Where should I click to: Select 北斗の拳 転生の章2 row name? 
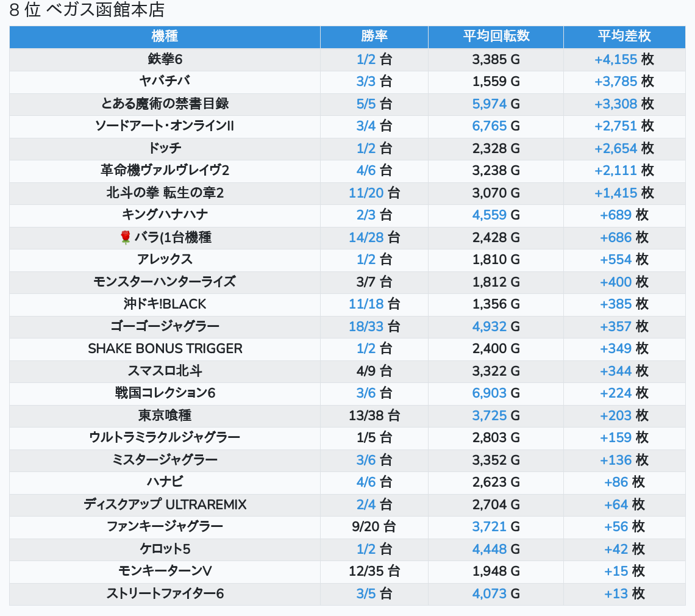165,193
